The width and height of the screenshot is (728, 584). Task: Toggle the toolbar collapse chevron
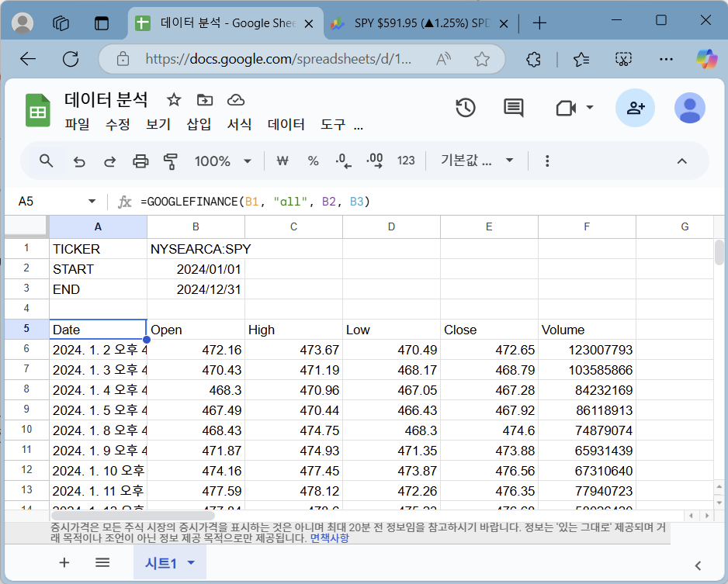[x=681, y=161]
